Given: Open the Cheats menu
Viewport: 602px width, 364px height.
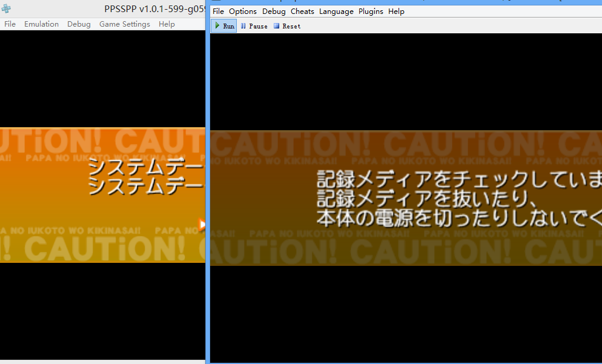Looking at the screenshot, I should click(302, 12).
